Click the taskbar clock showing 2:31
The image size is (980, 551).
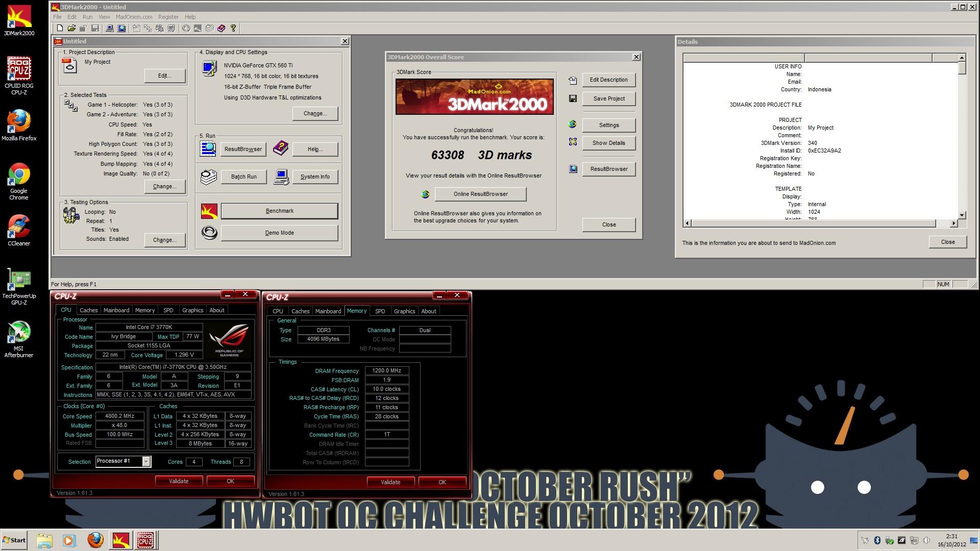[951, 536]
